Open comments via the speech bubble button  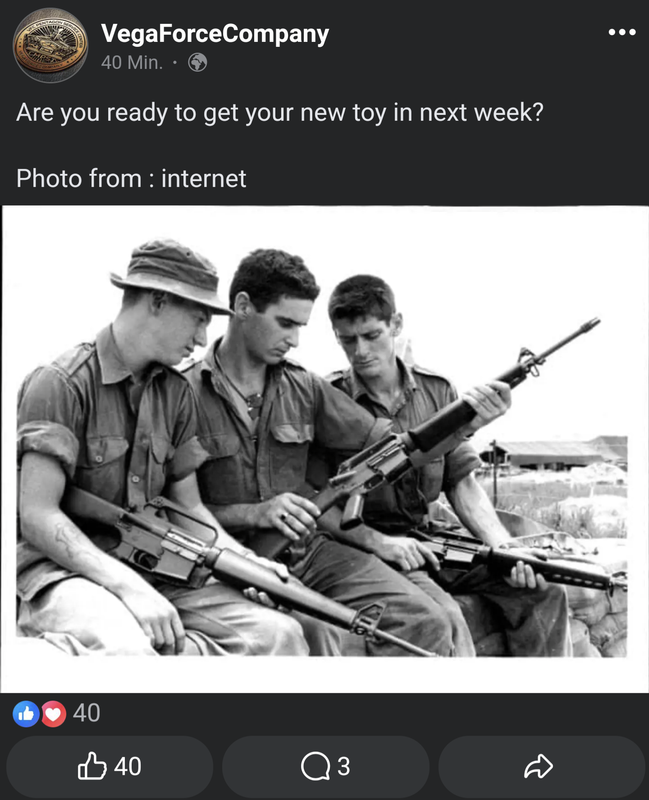click(x=326, y=766)
